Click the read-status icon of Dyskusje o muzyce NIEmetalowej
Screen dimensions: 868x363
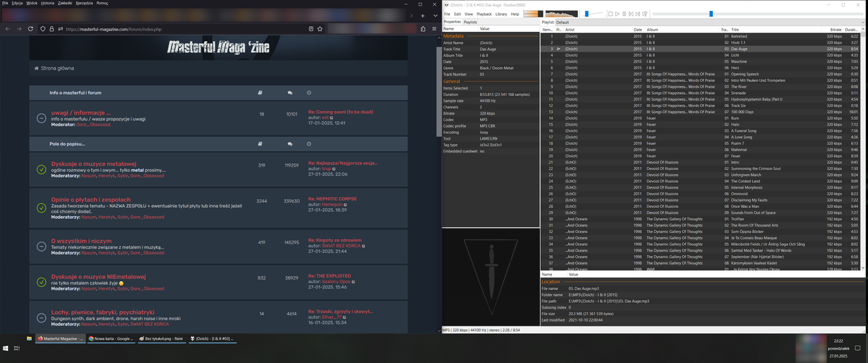click(41, 282)
